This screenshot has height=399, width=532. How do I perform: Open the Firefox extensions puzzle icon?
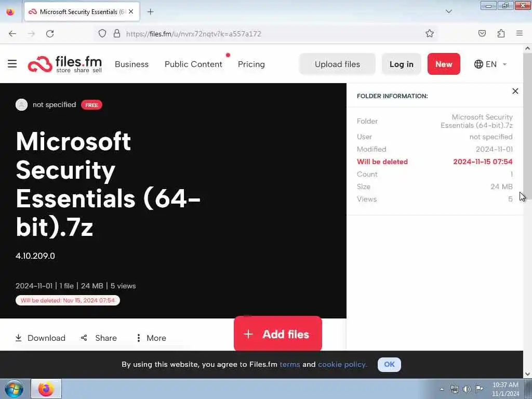[x=501, y=33]
